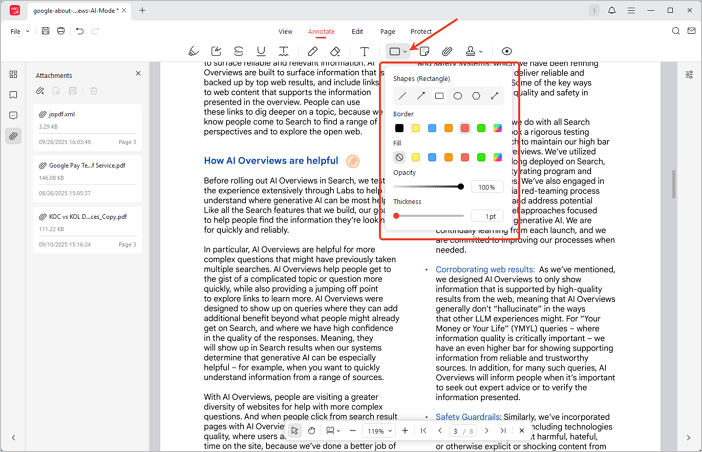
Task: Switch to the Page tab
Action: click(388, 31)
